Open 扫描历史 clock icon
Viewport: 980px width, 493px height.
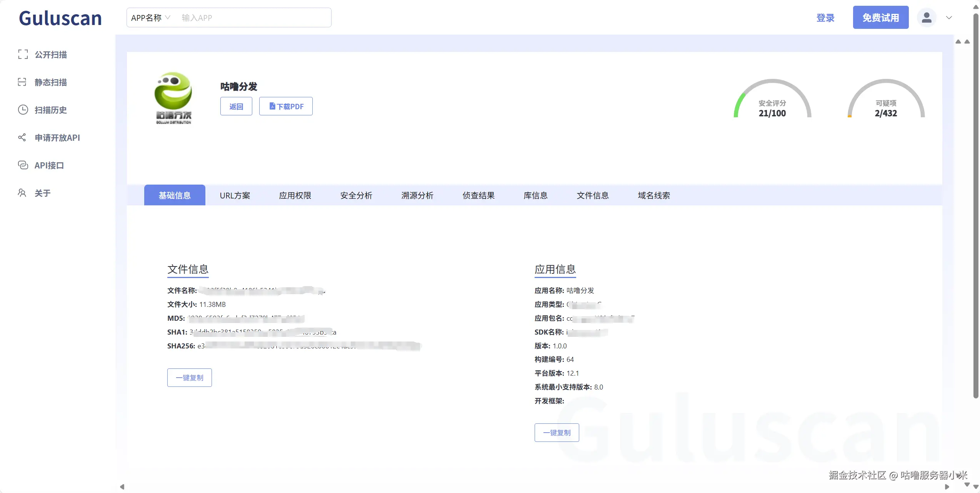tap(23, 110)
